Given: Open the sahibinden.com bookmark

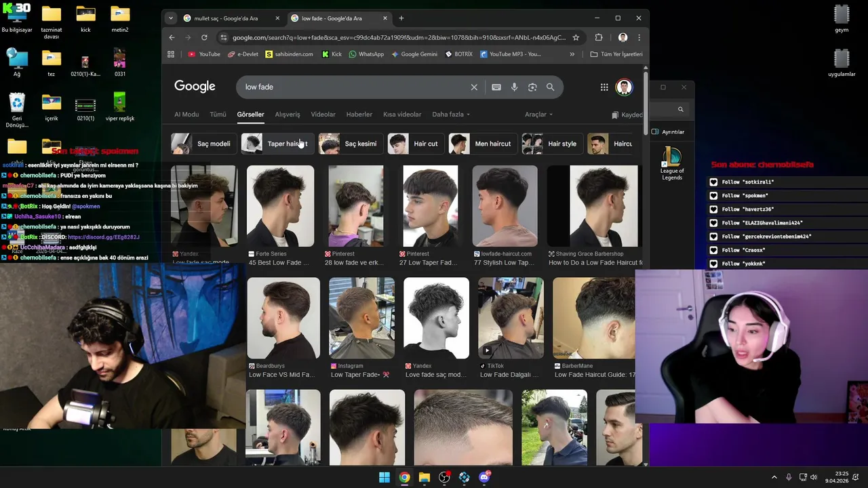Looking at the screenshot, I should click(290, 54).
